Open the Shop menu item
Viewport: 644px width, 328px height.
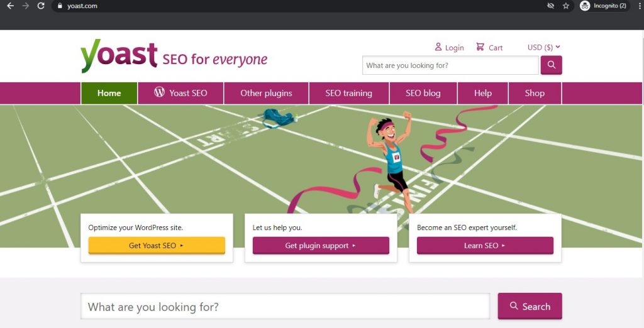535,93
